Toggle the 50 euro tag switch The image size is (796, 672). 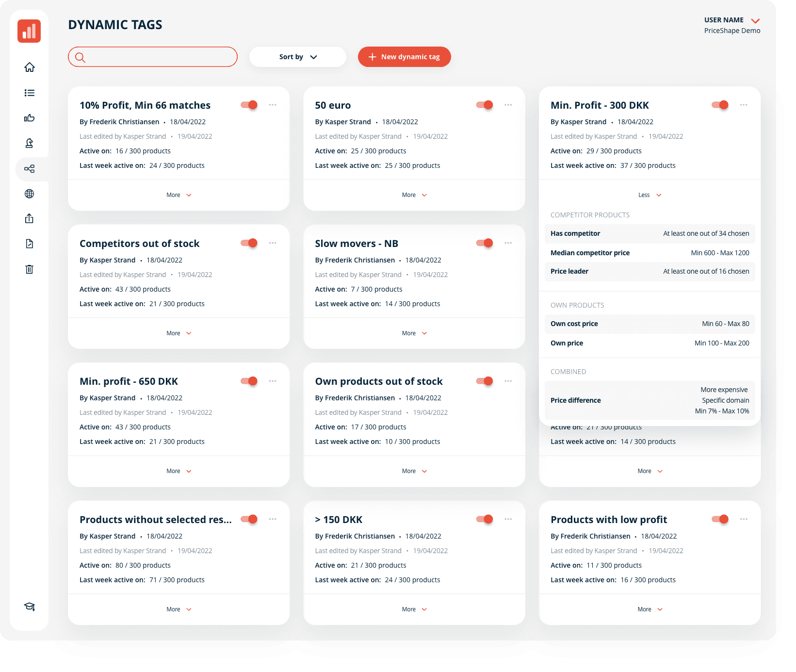click(485, 105)
